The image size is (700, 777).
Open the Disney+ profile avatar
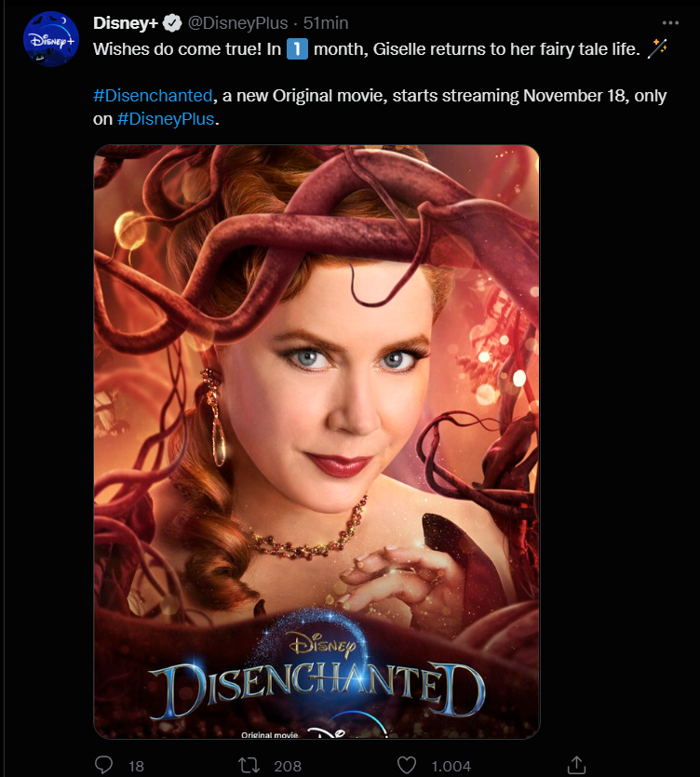pos(51,39)
